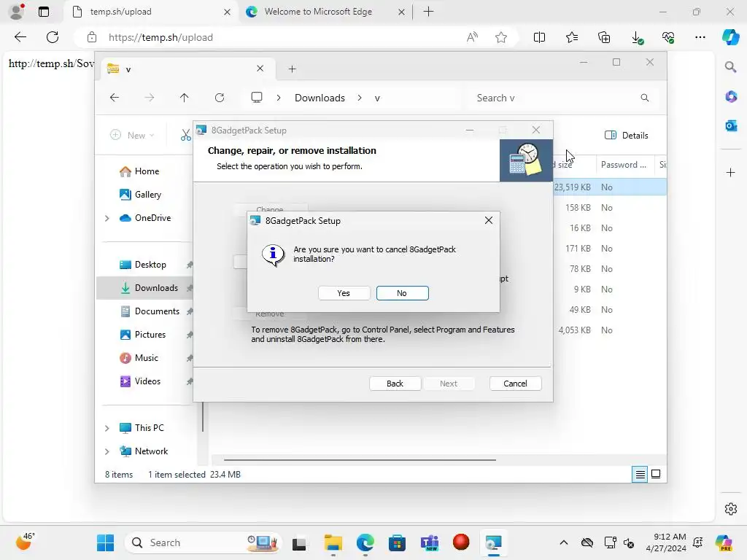747x560 pixels.
Task: Show hidden system tray icons
Action: 564,542
